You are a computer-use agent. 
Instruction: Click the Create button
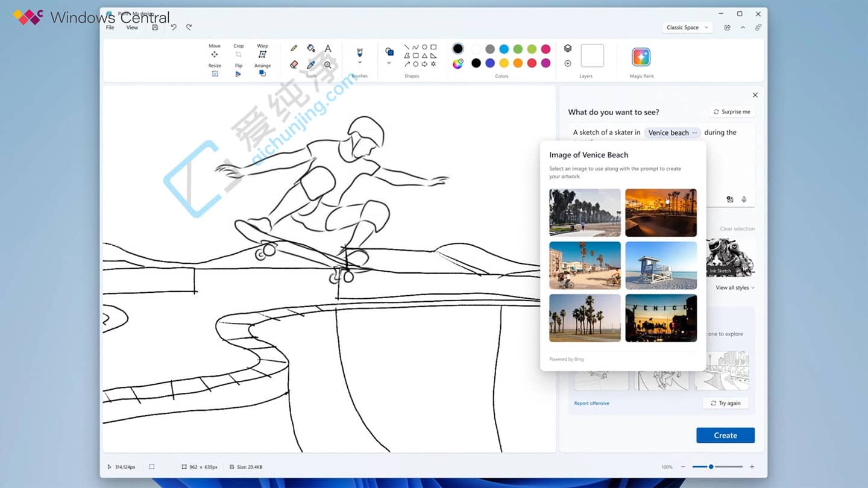point(725,435)
